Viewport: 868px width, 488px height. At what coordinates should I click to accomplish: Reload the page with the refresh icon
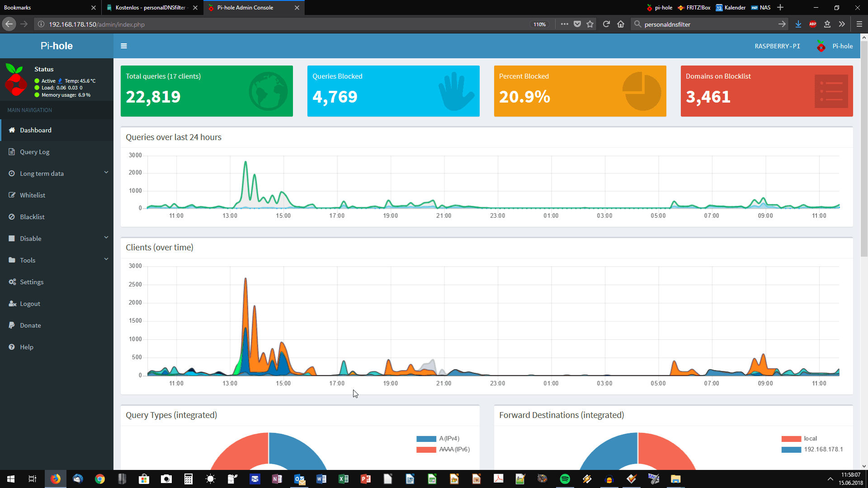[x=606, y=24]
